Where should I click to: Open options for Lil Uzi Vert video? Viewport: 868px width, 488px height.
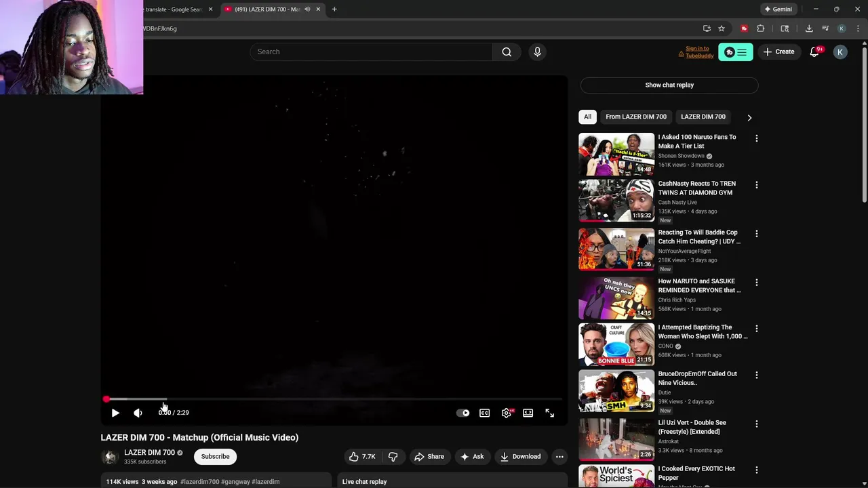[757, 424]
